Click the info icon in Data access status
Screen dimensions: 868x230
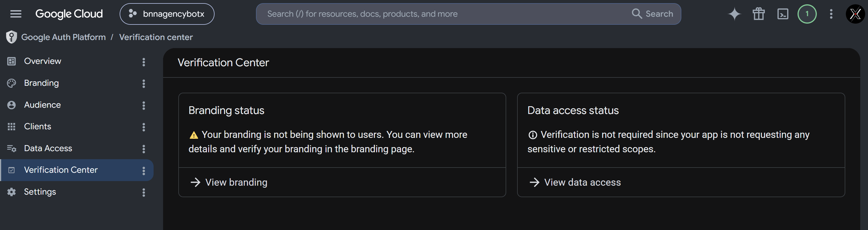(x=533, y=135)
